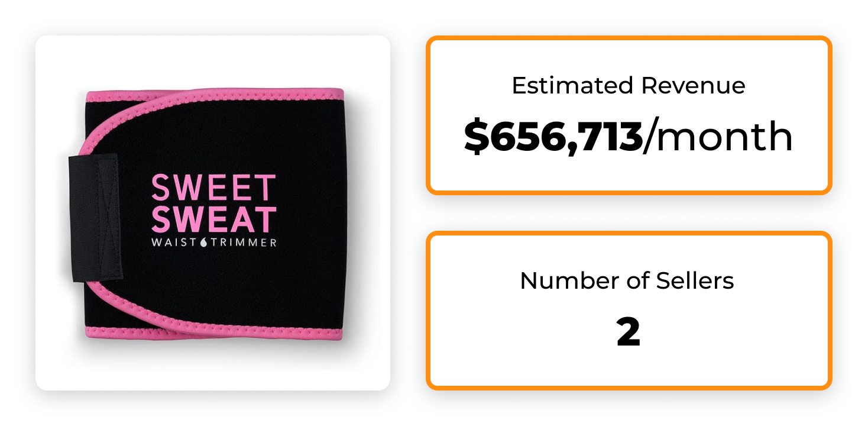
Task: Click the water drop icon in Waist Trimmer logo
Action: [x=204, y=242]
